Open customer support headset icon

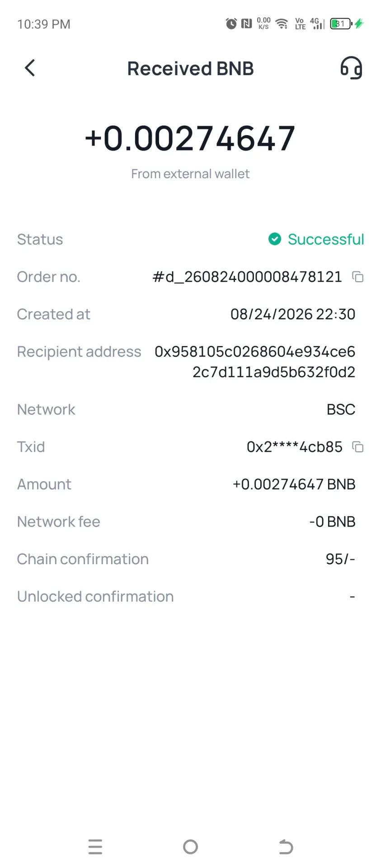coord(351,68)
